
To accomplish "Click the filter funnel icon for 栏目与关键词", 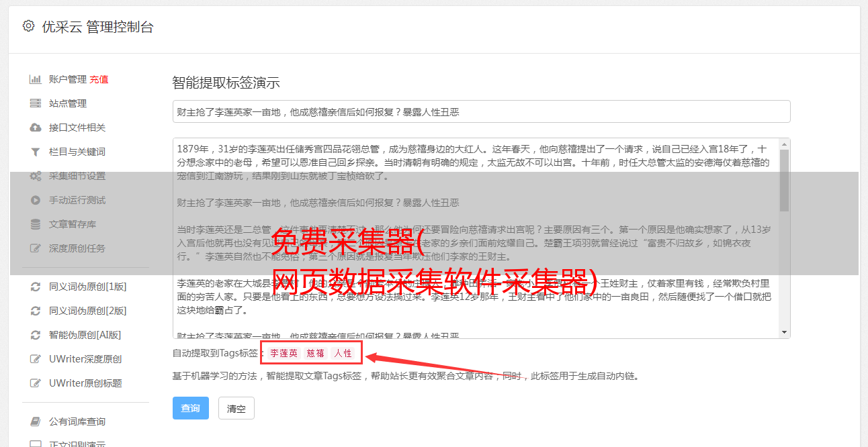I will pos(36,152).
